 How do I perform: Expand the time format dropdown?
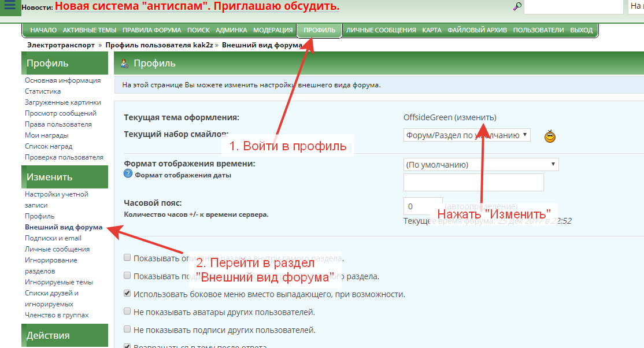481,164
